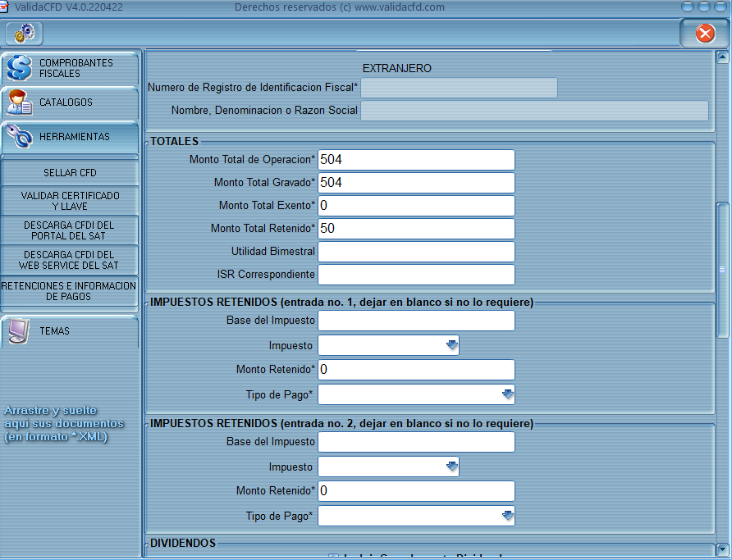Image resolution: width=732 pixels, height=560 pixels.
Task: Click the DIVIDENDOS section label
Action: click(183, 544)
